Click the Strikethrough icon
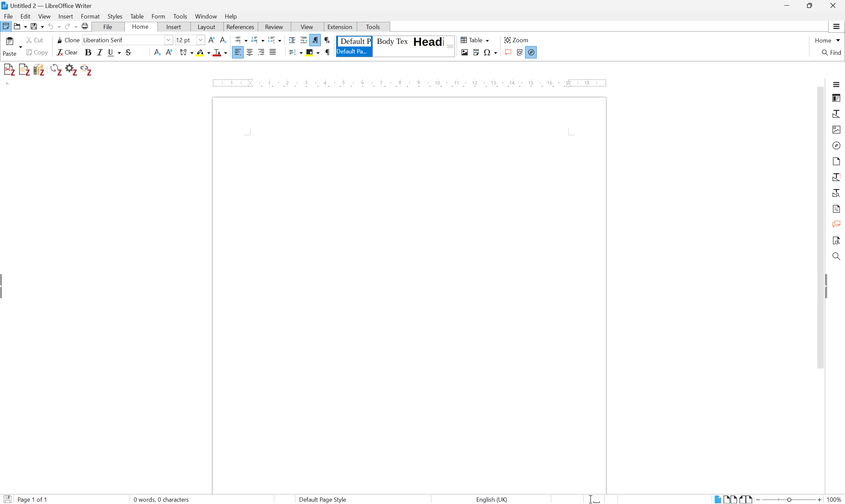The width and height of the screenshot is (845, 504). (128, 52)
